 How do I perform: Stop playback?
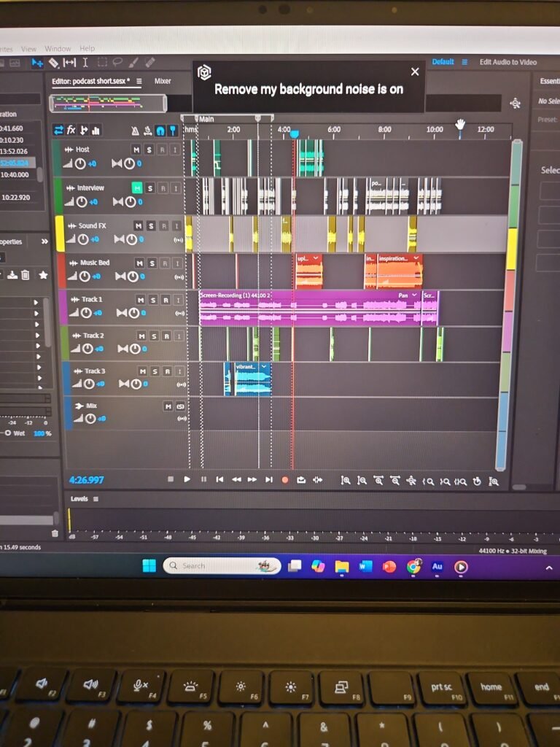171,479
